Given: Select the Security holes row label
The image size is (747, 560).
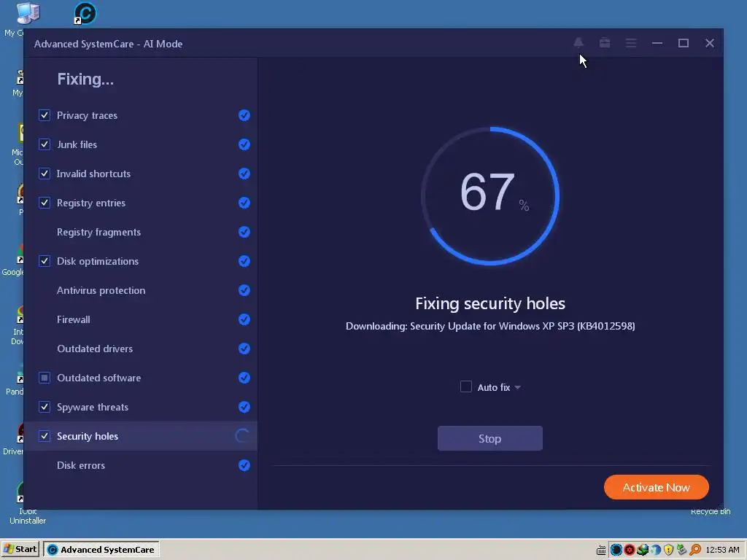Looking at the screenshot, I should coord(88,436).
